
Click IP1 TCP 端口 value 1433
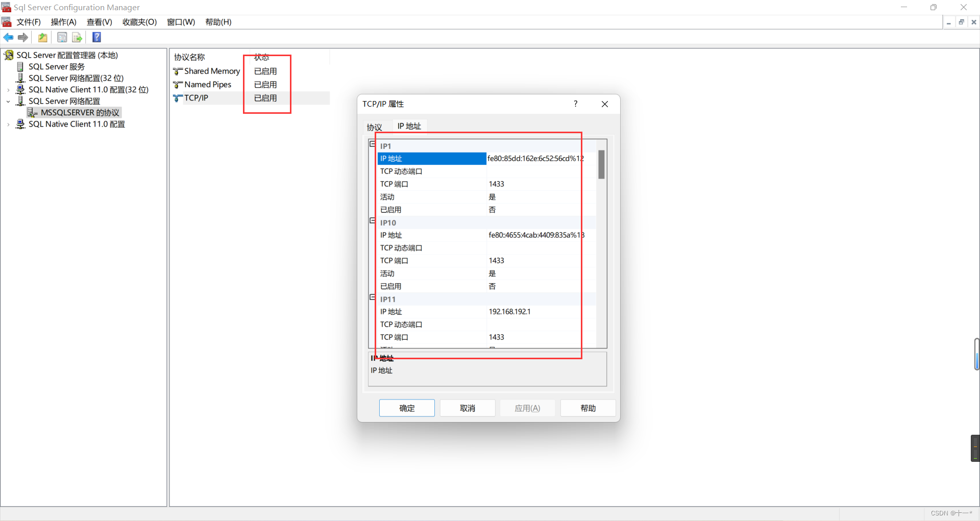pos(497,184)
